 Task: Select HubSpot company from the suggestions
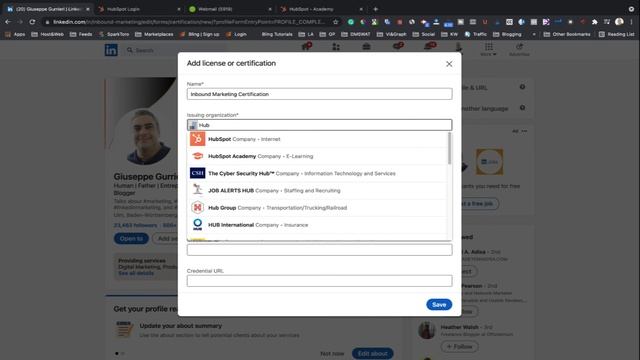coord(317,139)
